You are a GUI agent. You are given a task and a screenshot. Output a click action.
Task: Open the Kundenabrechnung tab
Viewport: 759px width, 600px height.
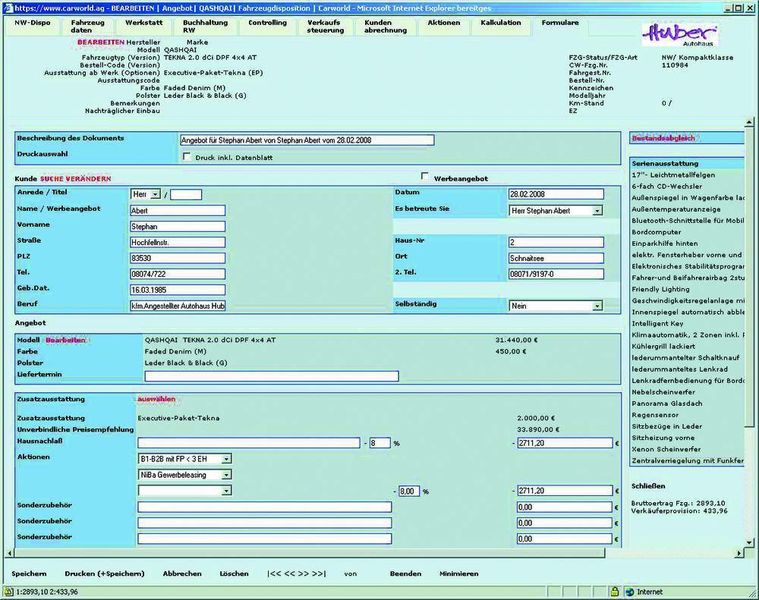click(386, 26)
